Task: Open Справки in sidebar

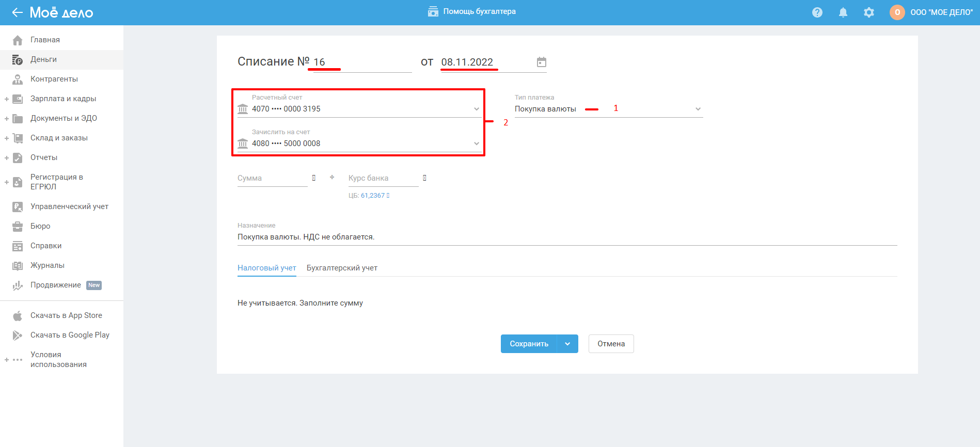Action: pos(46,246)
